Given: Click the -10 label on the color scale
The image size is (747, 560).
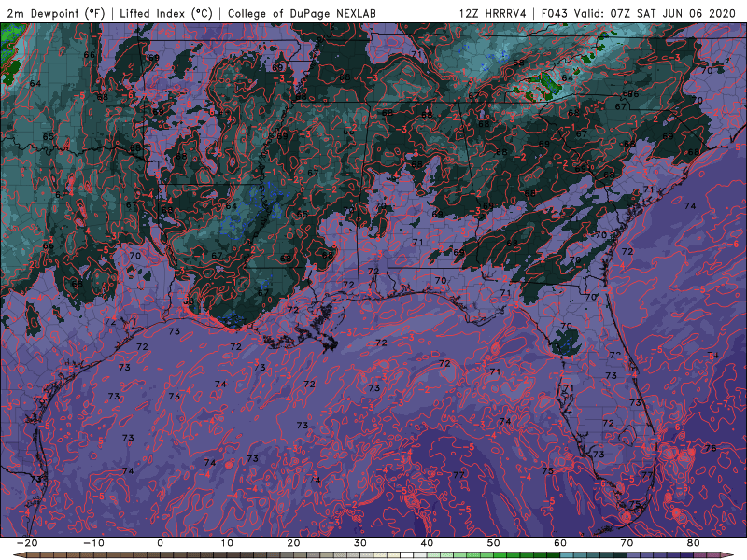Looking at the screenshot, I should pyautogui.click(x=93, y=543).
